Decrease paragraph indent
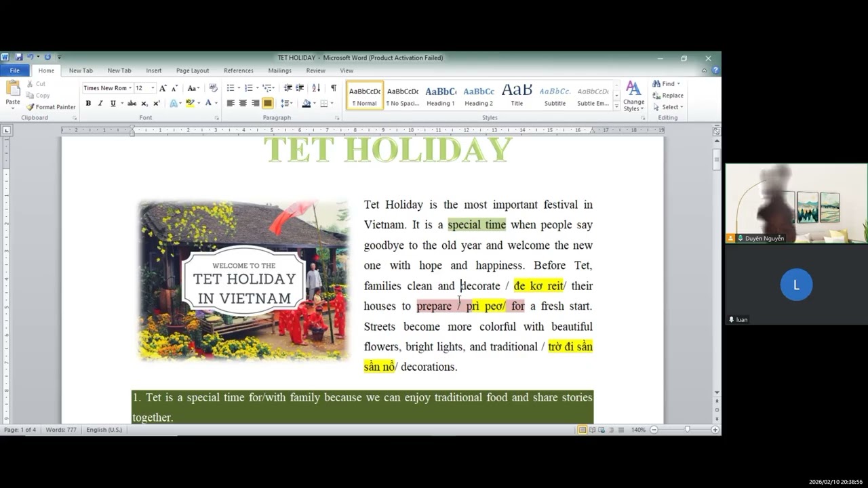The width and height of the screenshot is (868, 488). pos(288,88)
